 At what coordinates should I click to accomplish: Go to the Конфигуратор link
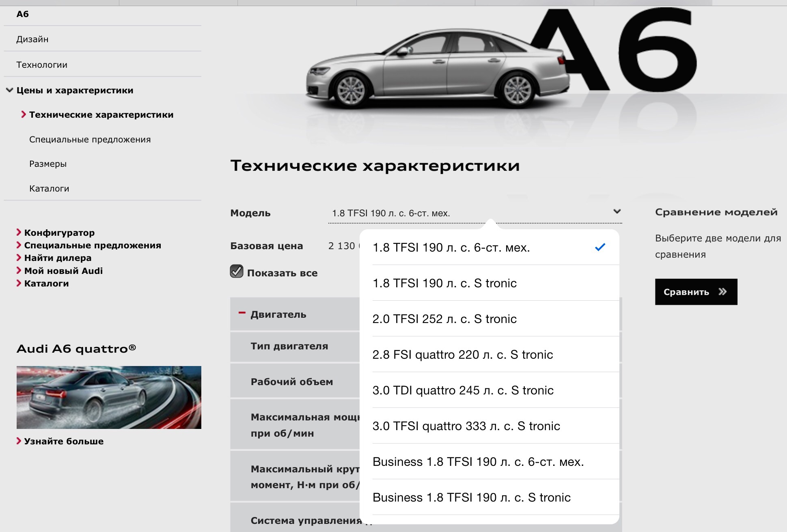tap(59, 233)
